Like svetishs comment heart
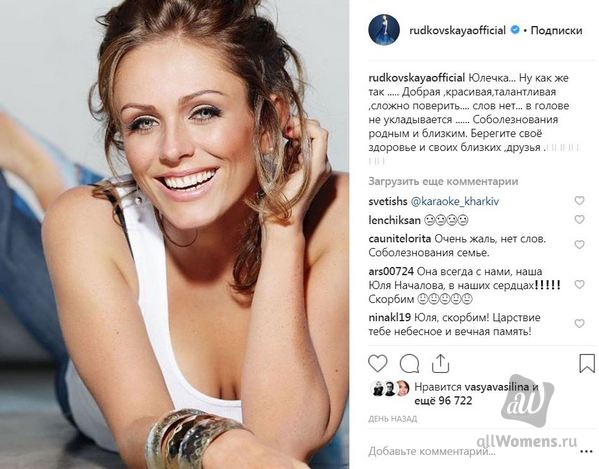 [580, 201]
